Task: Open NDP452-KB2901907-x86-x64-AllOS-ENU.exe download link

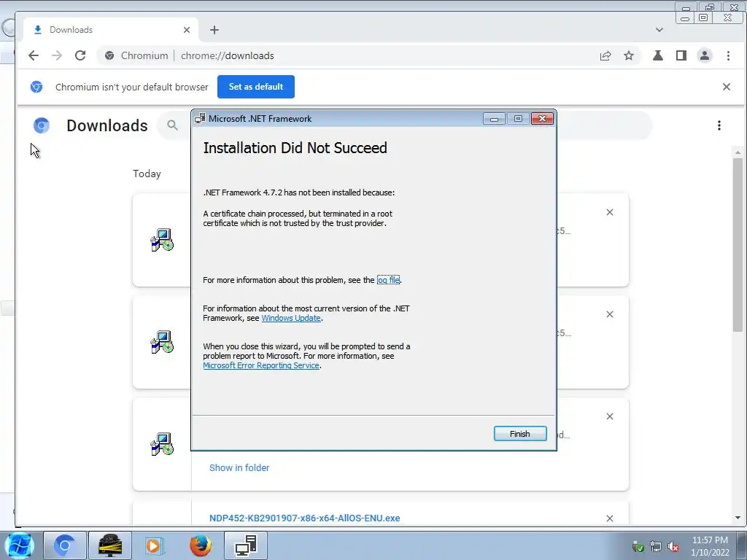Action: (x=304, y=518)
